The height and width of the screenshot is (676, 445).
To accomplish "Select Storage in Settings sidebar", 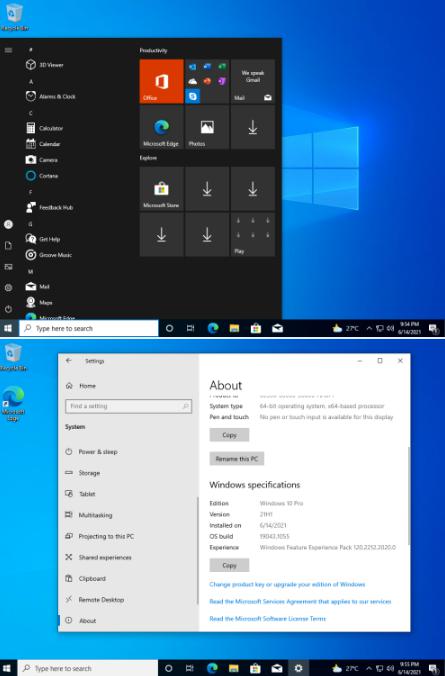I will [83, 473].
